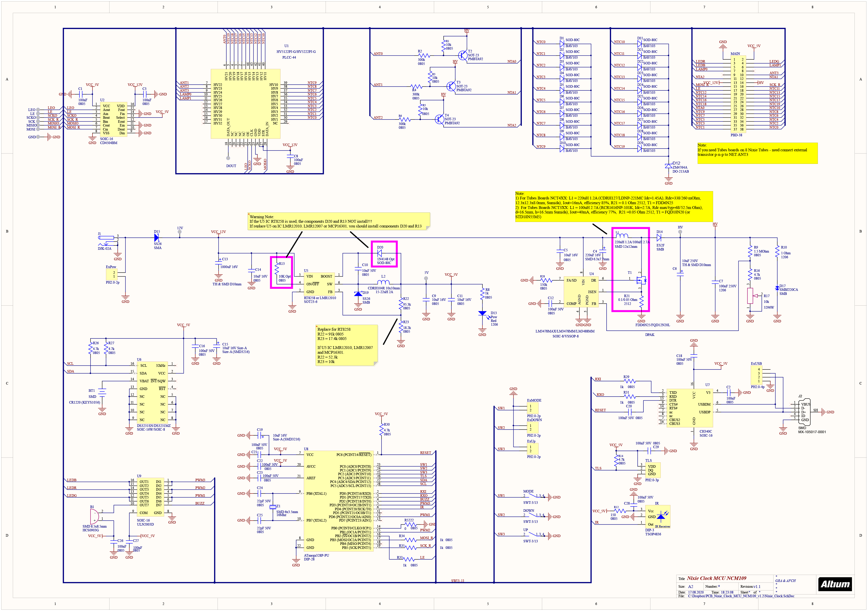Click the DOUT test point label
Viewport: 868px width, 612px height.
pyautogui.click(x=231, y=166)
